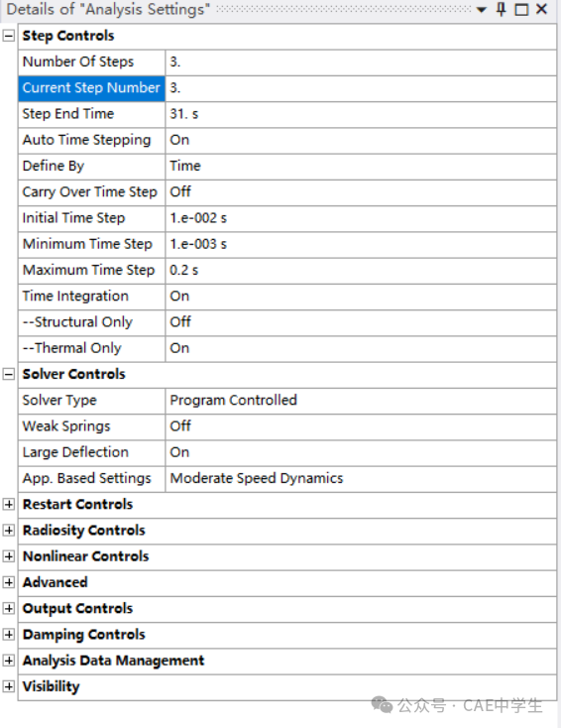Collapse the Step Controls section

(x=9, y=36)
